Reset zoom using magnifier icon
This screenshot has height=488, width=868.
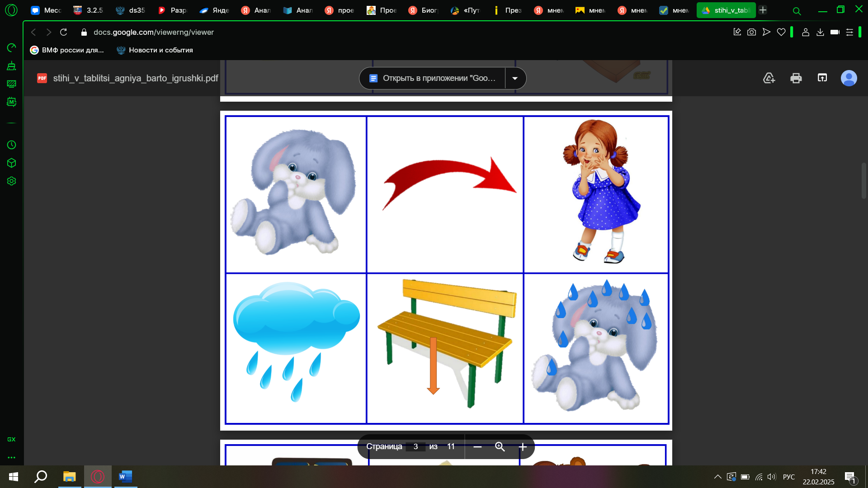point(500,447)
